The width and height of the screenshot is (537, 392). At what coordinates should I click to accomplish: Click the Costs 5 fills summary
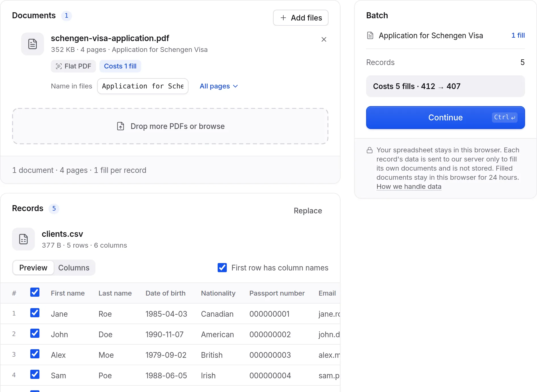446,86
